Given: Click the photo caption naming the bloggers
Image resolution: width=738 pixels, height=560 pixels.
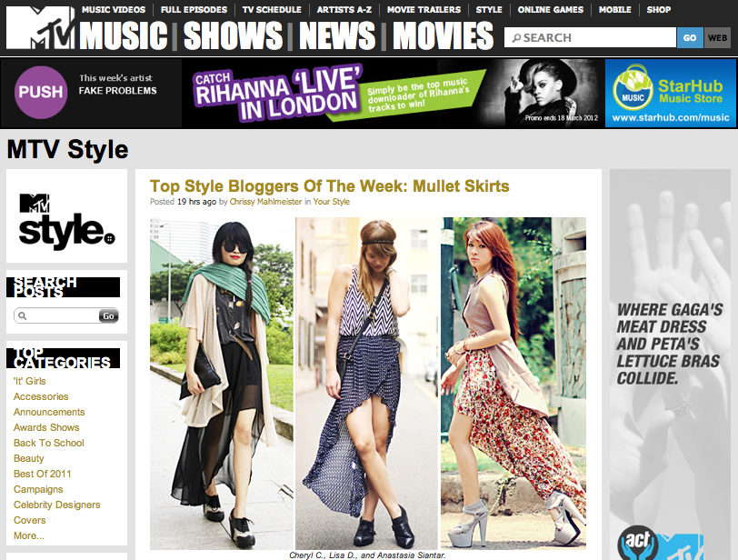Looking at the screenshot, I should (367, 555).
